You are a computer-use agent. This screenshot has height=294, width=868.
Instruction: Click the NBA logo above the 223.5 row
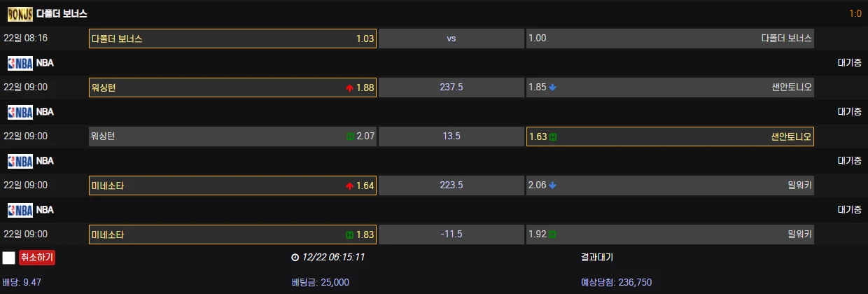click(20, 161)
